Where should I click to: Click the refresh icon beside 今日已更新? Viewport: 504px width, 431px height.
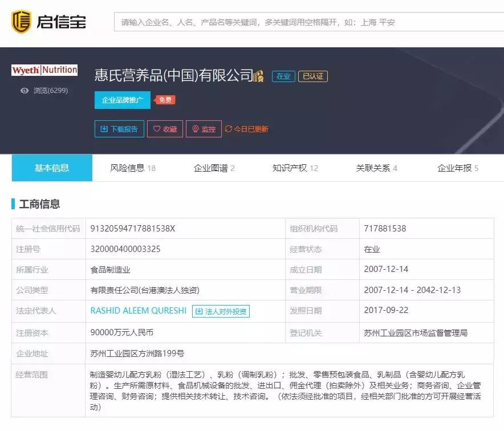[228, 129]
